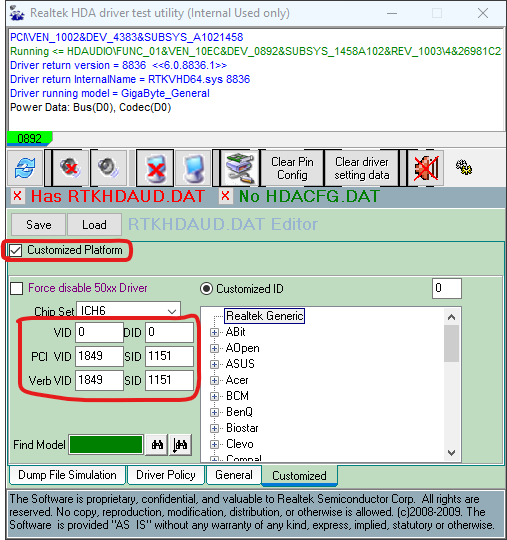Switch to Dump File Simulation tab

[x=67, y=475]
